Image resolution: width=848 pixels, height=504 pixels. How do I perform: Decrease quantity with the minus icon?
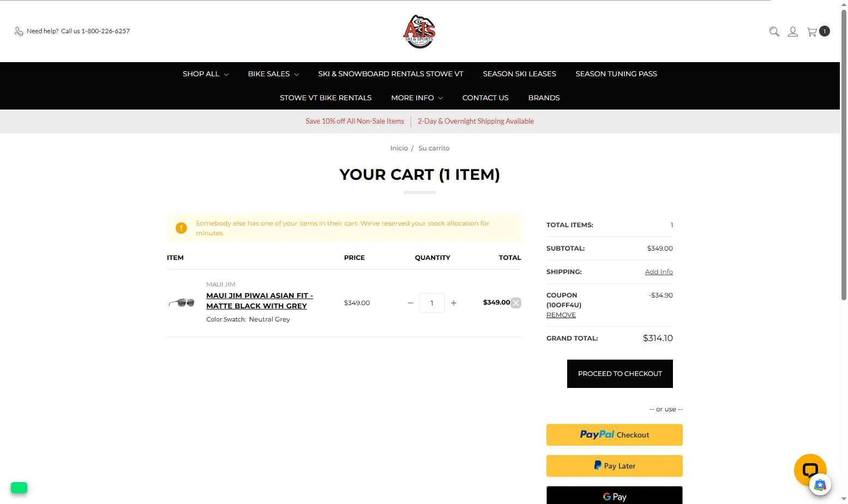pos(411,303)
